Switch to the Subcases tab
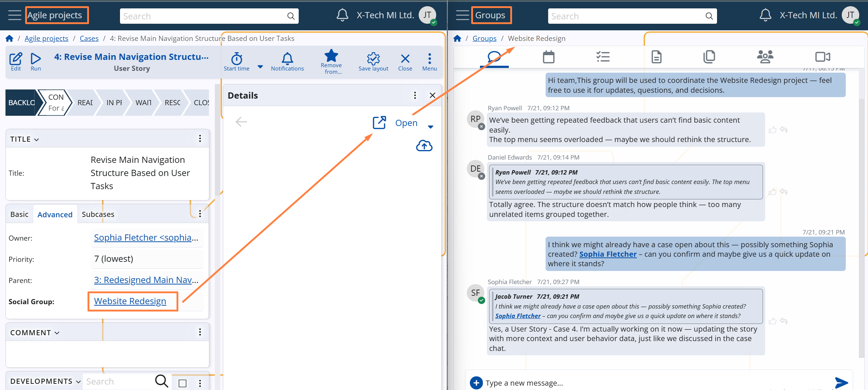Viewport: 868px width, 390px height. pyautogui.click(x=98, y=214)
